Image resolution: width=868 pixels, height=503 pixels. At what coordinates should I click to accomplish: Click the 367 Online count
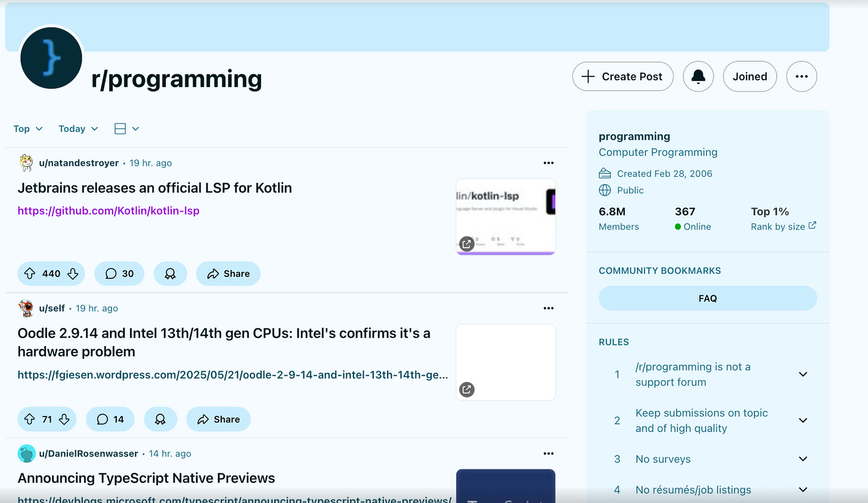coord(693,218)
